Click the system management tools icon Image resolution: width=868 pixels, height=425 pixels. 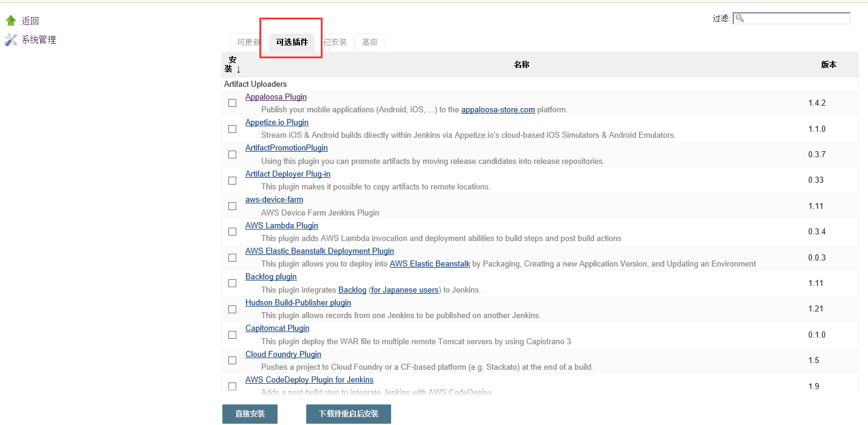11,40
